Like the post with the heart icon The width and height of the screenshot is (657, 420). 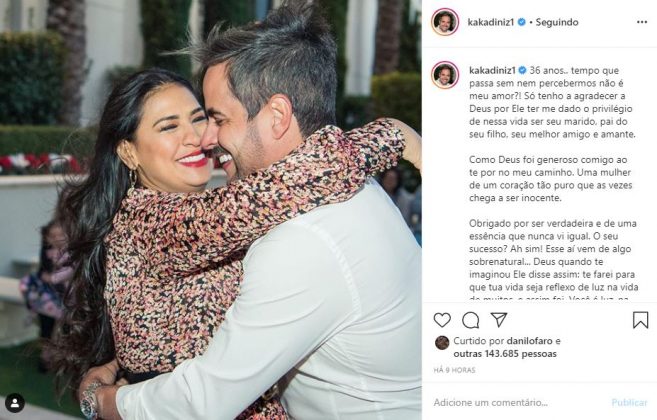click(442, 320)
